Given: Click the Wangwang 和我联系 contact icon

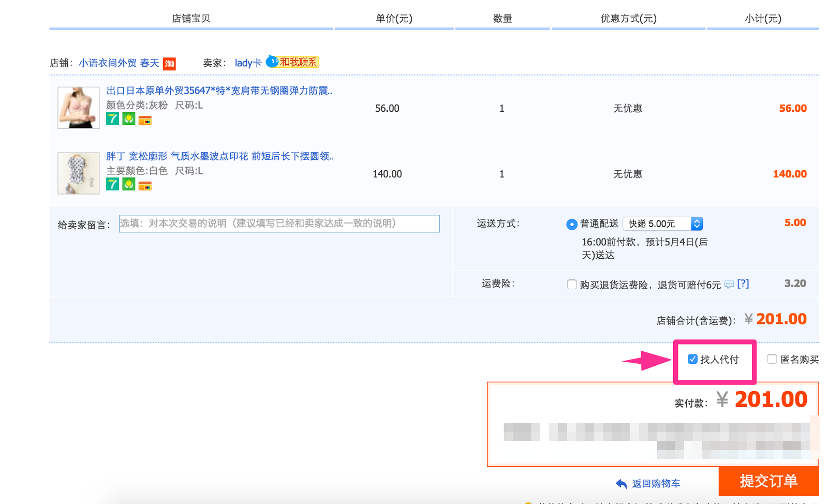Looking at the screenshot, I should (292, 62).
